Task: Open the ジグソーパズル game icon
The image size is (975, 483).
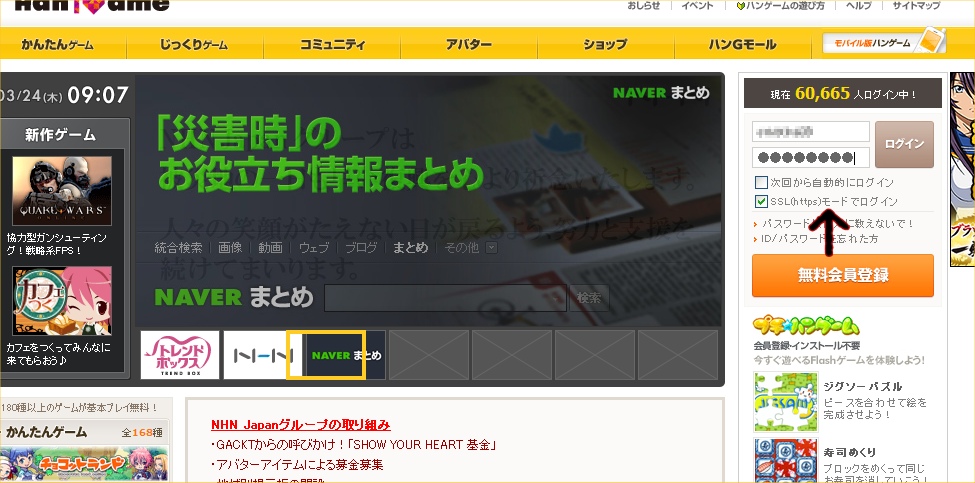Action: coord(786,402)
